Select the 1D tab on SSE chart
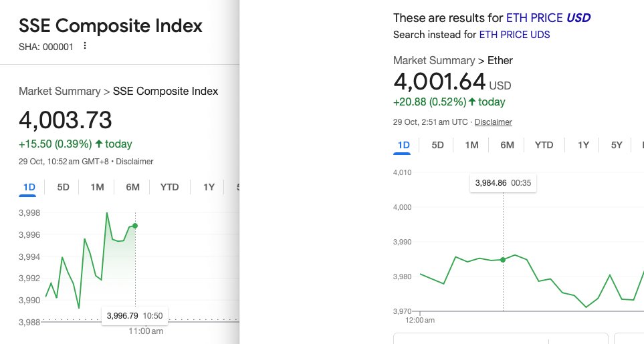Viewport: 644px width, 344px height. pos(29,187)
